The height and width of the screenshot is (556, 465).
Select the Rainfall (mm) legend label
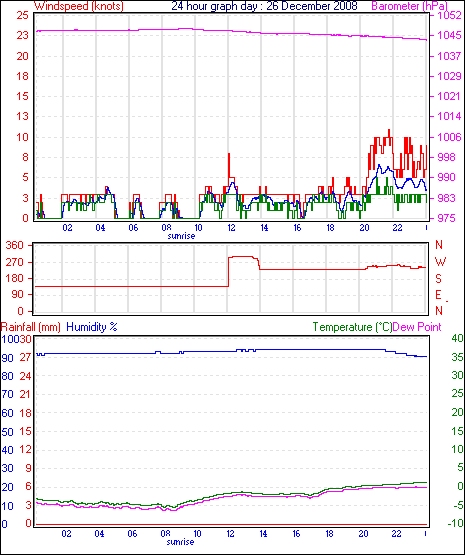[x=31, y=327]
